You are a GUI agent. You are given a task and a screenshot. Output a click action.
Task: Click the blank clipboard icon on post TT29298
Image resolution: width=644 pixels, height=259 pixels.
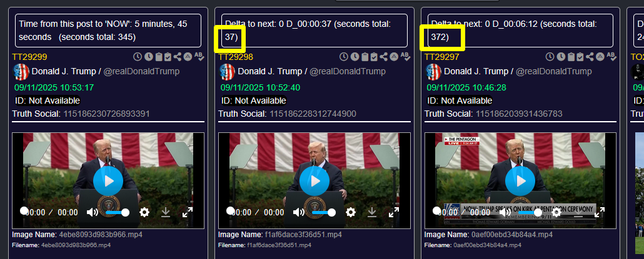(x=365, y=57)
